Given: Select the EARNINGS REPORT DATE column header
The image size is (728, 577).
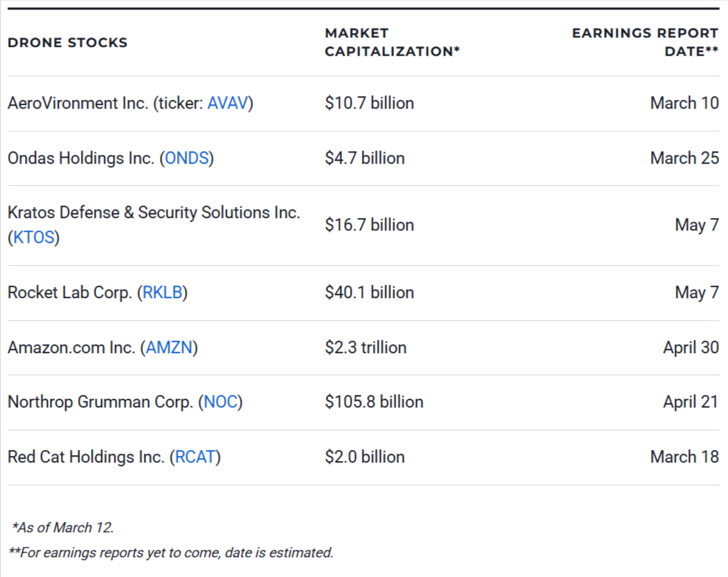Looking at the screenshot, I should 646,43.
